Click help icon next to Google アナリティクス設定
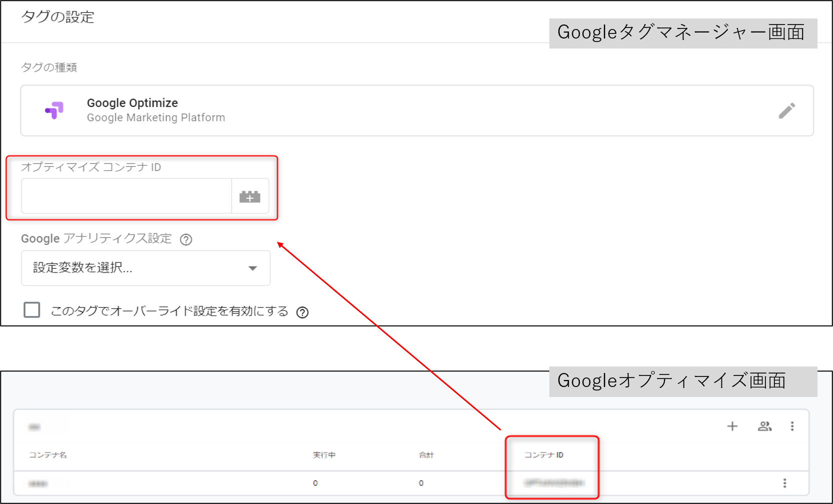This screenshot has width=833, height=504. pyautogui.click(x=186, y=239)
